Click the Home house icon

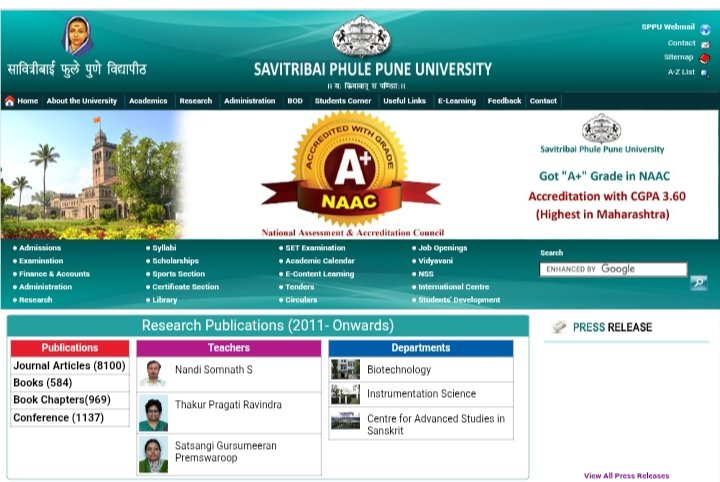coord(10,101)
